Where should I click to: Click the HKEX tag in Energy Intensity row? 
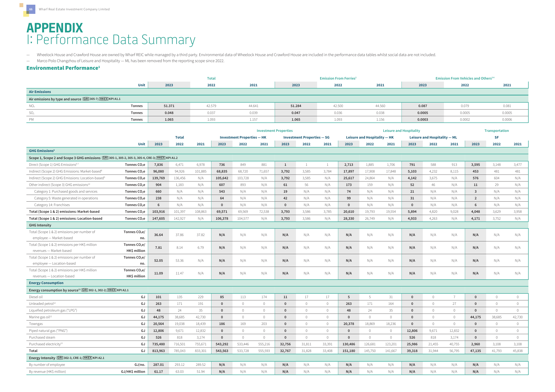(87, 358)
